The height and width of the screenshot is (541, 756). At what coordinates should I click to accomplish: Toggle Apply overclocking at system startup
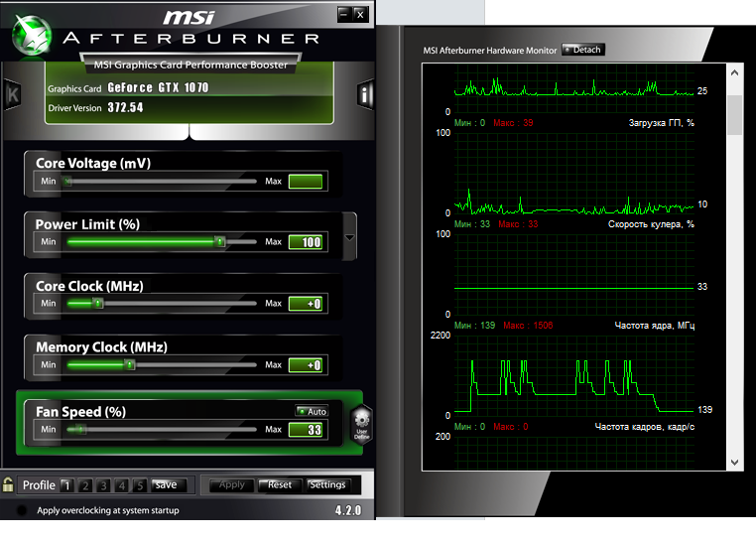[22, 510]
